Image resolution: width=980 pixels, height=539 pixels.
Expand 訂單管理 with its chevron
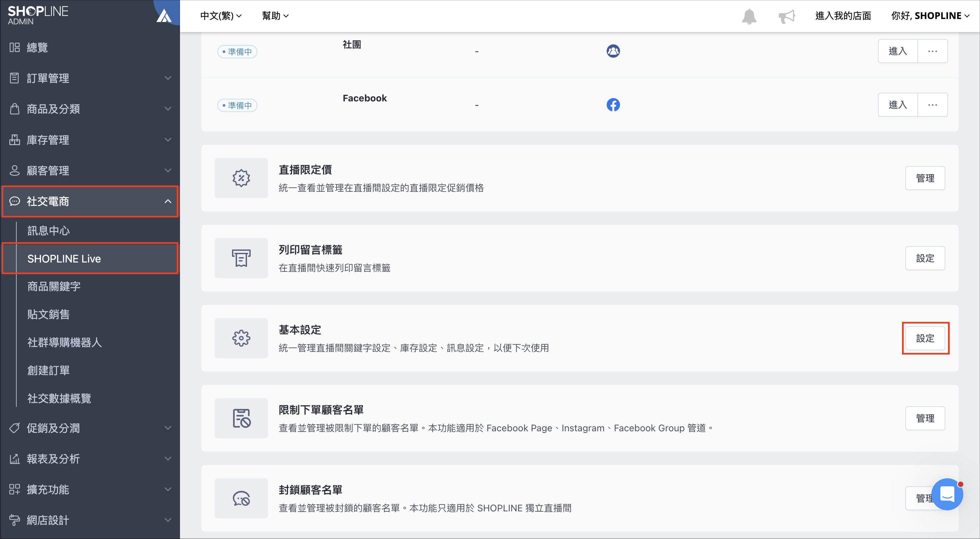point(168,78)
